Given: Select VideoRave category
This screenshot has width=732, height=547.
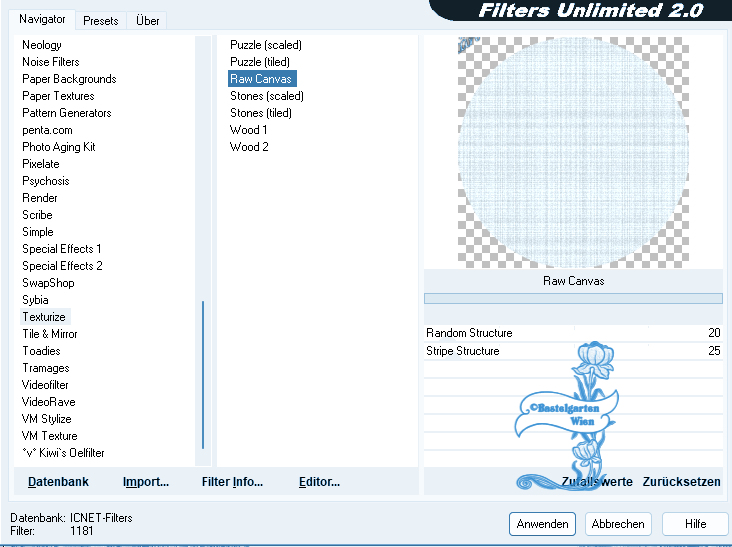Looking at the screenshot, I should tap(48, 402).
